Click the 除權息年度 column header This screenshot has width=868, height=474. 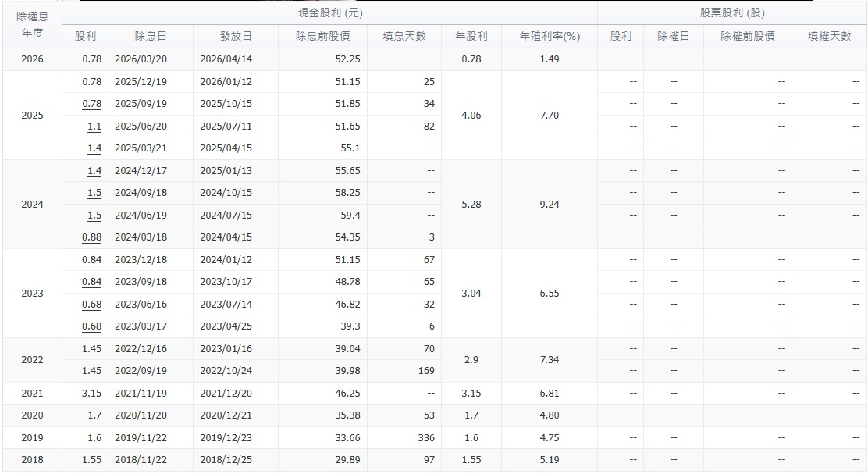click(32, 24)
